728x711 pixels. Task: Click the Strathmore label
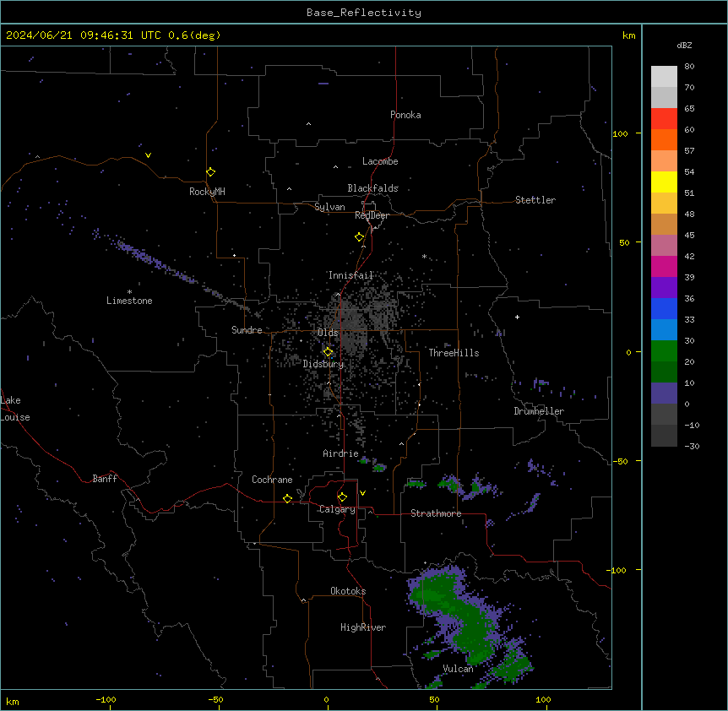pyautogui.click(x=436, y=513)
